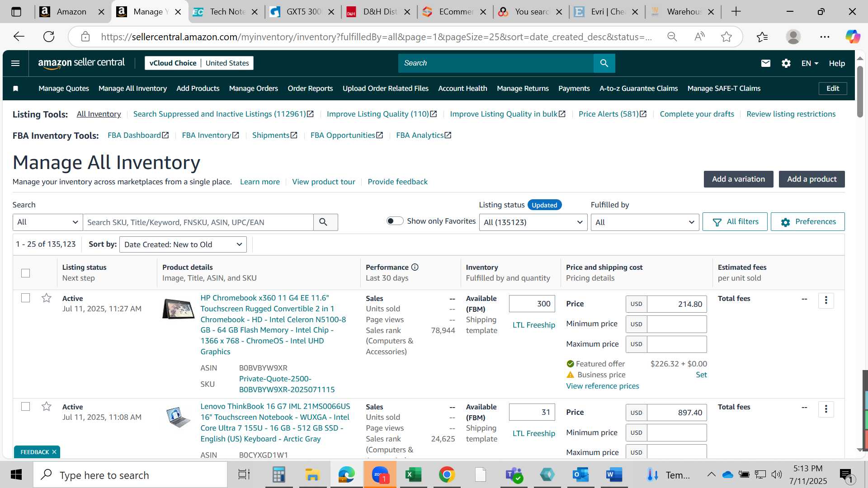Click the bookmark icon beside Manage Quotes
Screen dimensions: 868x488
point(16,89)
